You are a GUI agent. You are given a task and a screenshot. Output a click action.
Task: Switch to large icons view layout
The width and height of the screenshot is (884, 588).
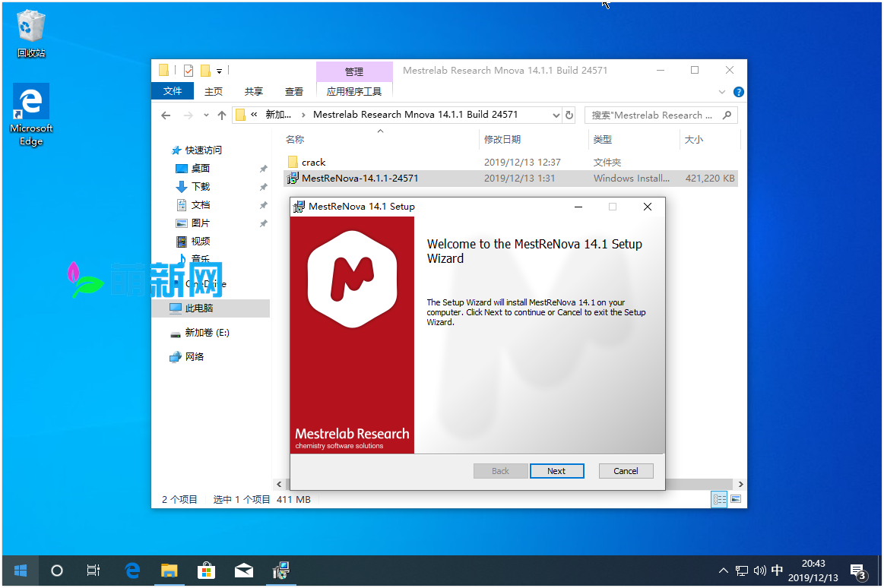pos(736,499)
